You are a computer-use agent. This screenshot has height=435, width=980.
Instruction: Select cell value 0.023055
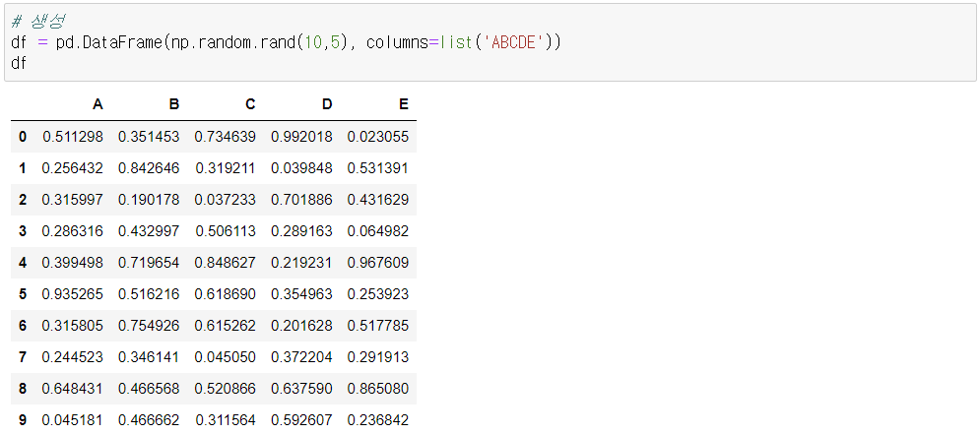pos(378,137)
